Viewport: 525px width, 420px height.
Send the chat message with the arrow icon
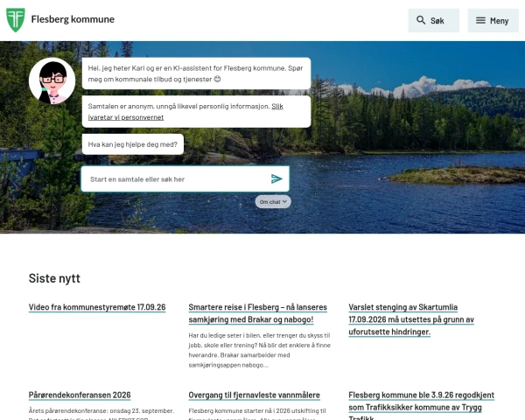coord(276,178)
